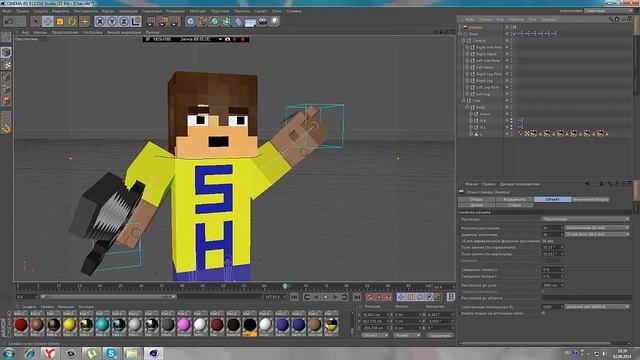The height and width of the screenshot is (360, 640).
Task: Open the first item in main menu bar
Action: [7, 11]
